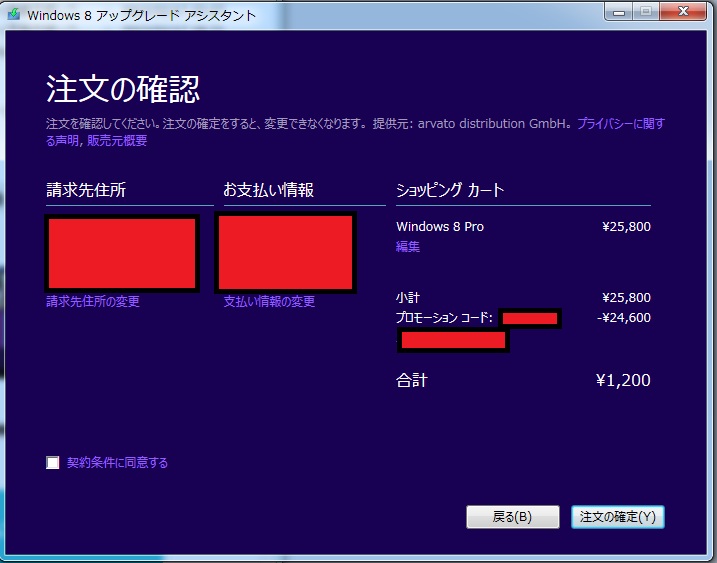Image resolution: width=717 pixels, height=563 pixels.
Task: Click the 小計 subtotal label
Action: pyautogui.click(x=408, y=298)
